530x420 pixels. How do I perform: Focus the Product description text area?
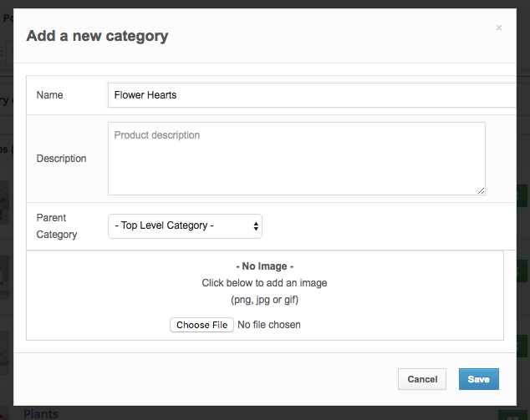(x=296, y=159)
